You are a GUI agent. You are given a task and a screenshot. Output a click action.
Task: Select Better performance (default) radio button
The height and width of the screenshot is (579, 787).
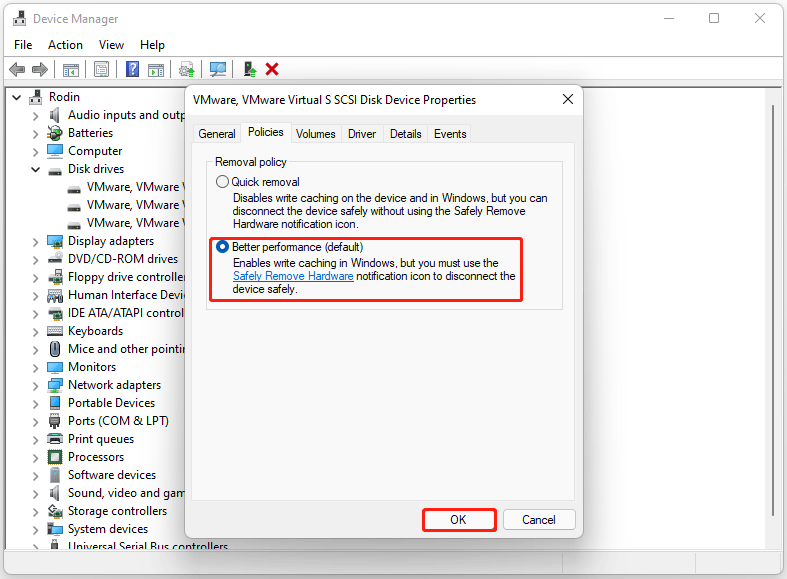coord(222,247)
